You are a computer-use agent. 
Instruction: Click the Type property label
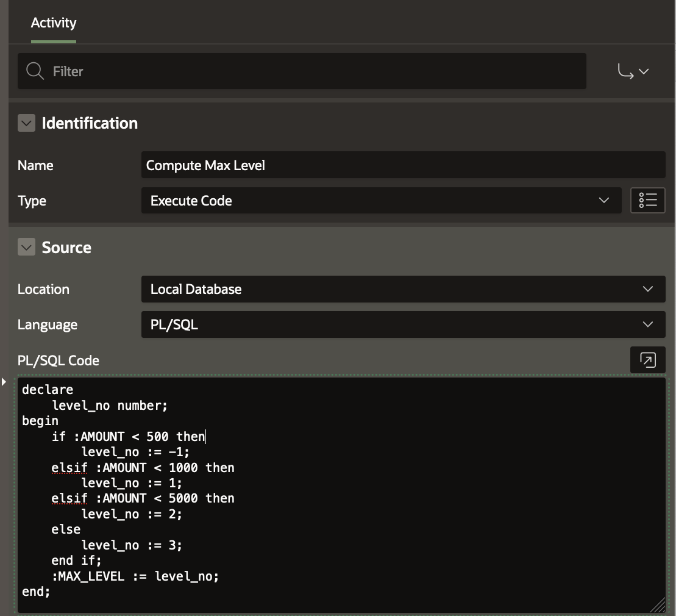[x=32, y=201]
